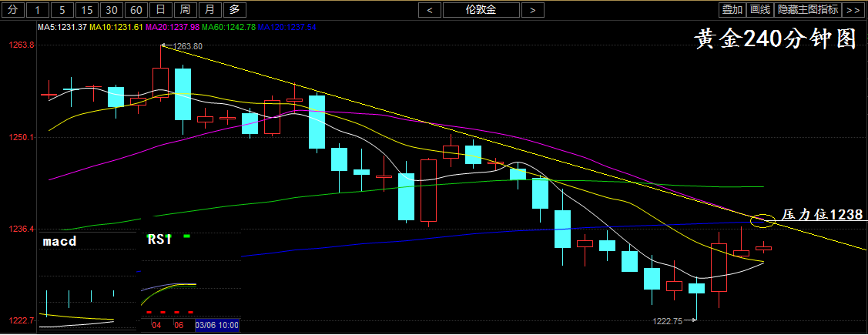Go to next instrument with > arrow
The width and height of the screenshot is (868, 335).
[532, 10]
